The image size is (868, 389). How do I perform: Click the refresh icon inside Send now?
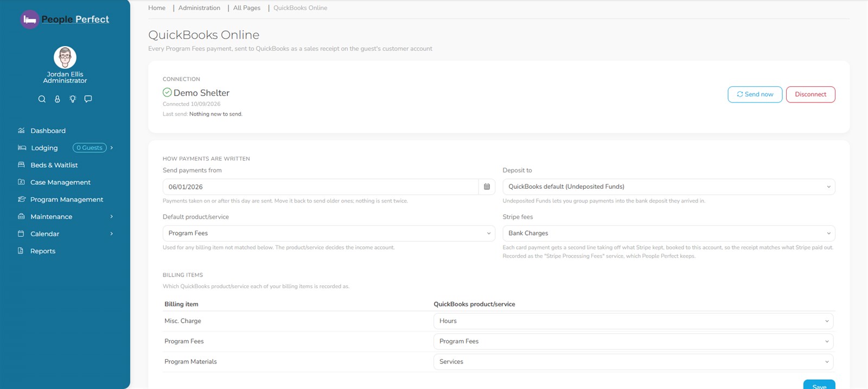(x=739, y=94)
